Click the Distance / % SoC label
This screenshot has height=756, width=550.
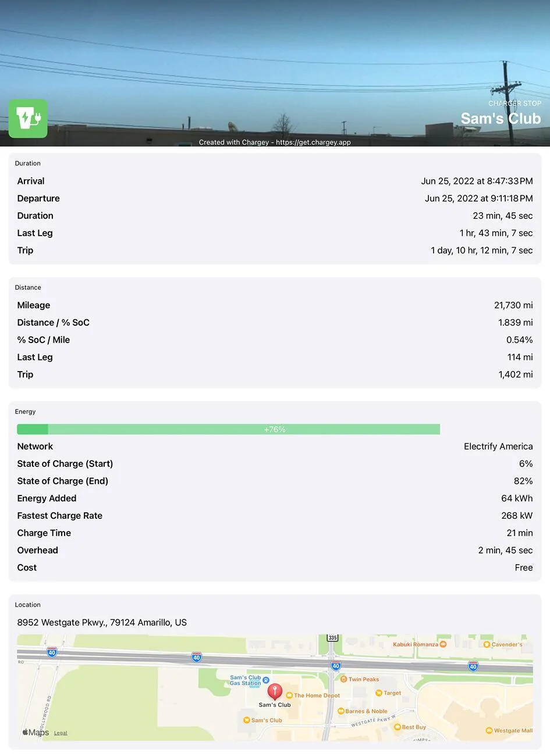[x=53, y=323]
